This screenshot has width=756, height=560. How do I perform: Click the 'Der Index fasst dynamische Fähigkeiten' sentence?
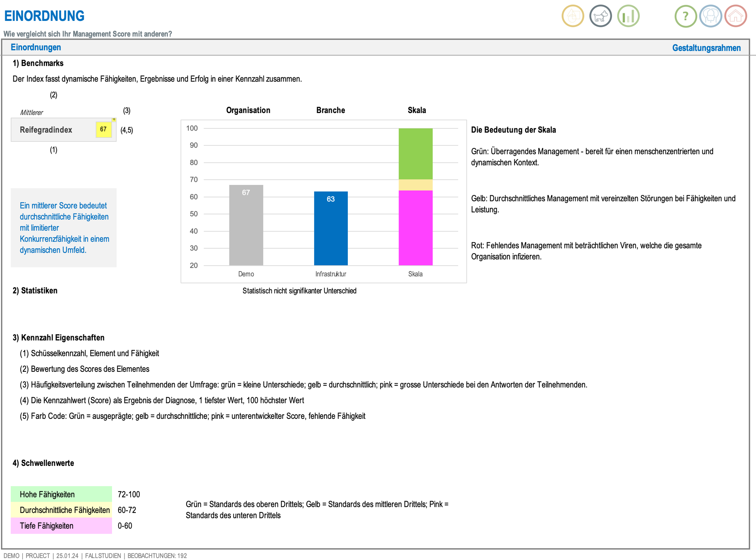click(x=157, y=79)
